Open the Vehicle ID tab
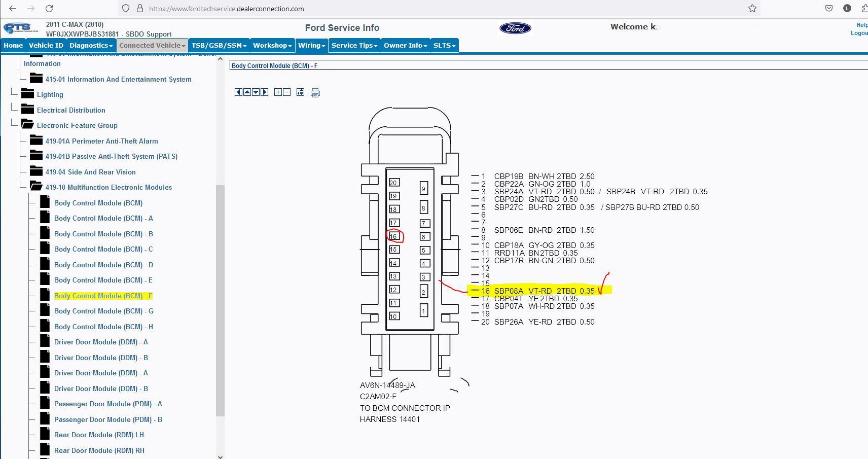This screenshot has height=459, width=868. (46, 45)
